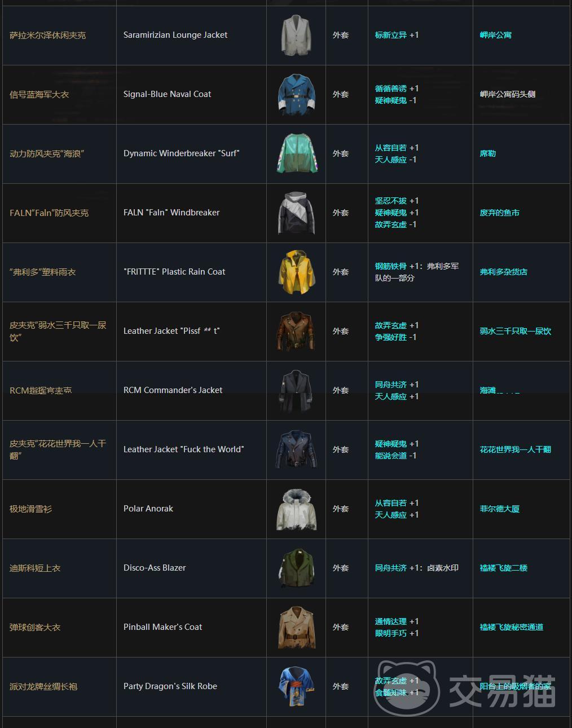Screen dimensions: 572x728
Task: Click the Party Dragon's Silk Robe icon
Action: [296, 686]
